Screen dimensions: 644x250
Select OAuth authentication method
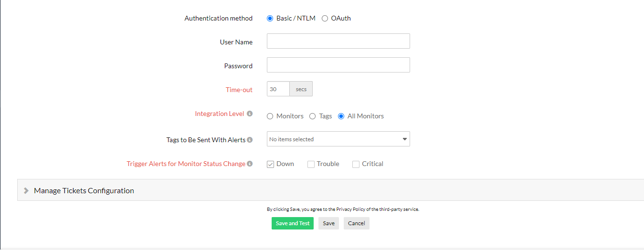[325, 19]
